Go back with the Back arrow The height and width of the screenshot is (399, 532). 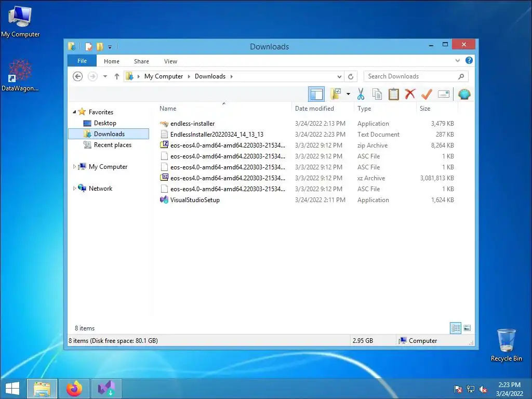click(78, 76)
